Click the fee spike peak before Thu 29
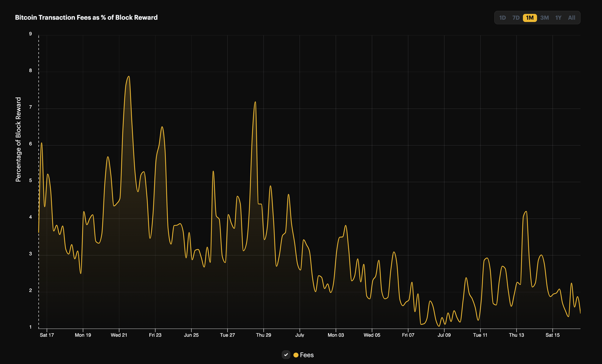 (x=255, y=102)
